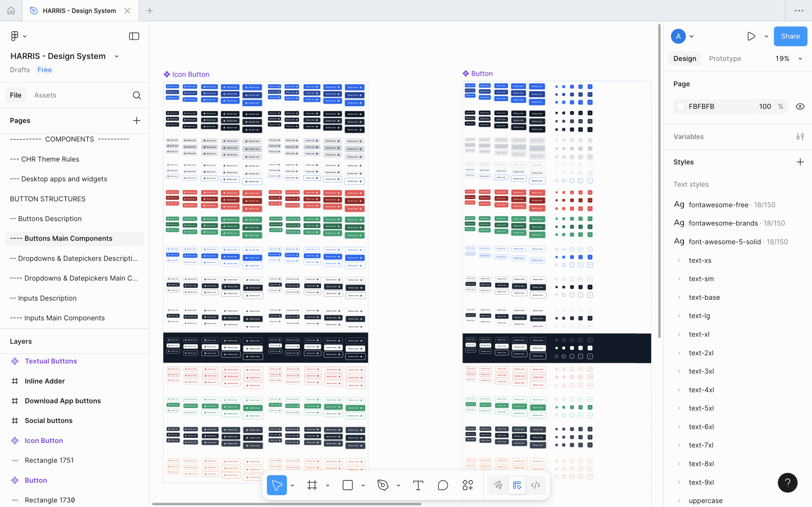
Task: Activate the Comment tool
Action: [x=443, y=485]
